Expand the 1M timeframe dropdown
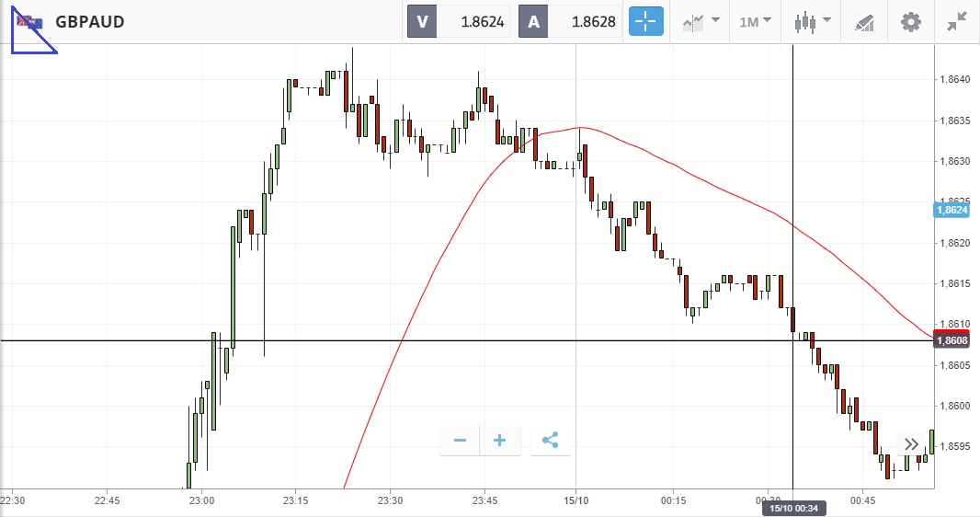This screenshot has width=980, height=517. [756, 21]
